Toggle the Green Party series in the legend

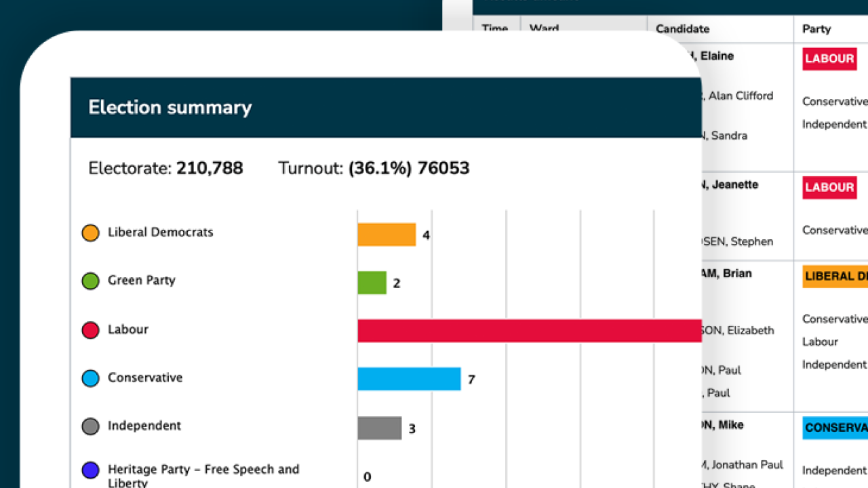(x=142, y=281)
